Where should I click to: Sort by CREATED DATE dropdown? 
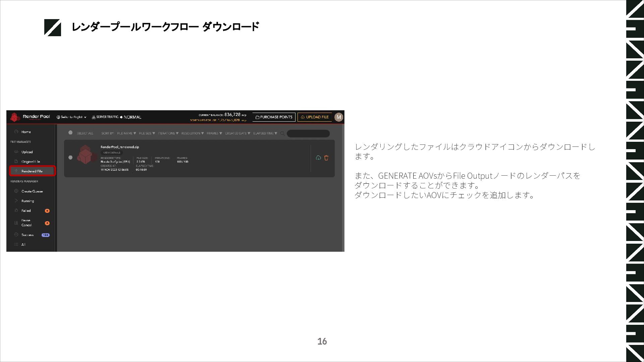(238, 133)
